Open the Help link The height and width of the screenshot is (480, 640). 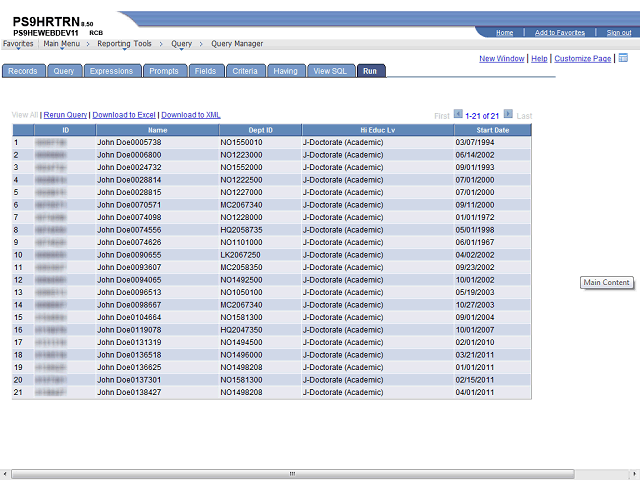coord(539,58)
